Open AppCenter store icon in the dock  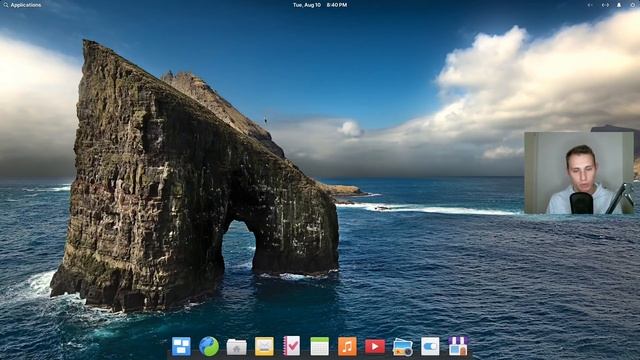tap(458, 346)
